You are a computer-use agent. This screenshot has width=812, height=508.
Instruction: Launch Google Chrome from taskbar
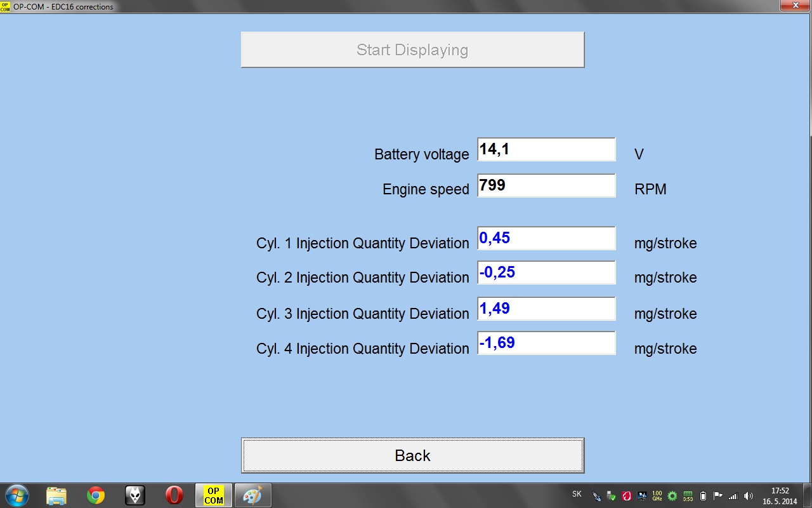[96, 495]
